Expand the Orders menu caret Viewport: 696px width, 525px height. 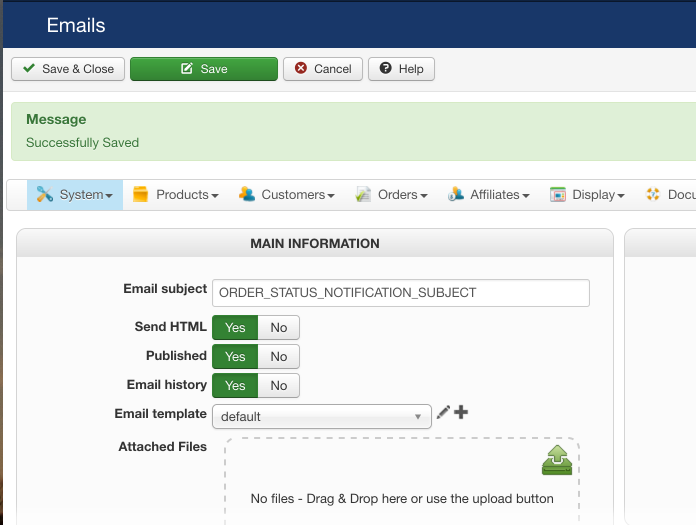pyautogui.click(x=423, y=196)
